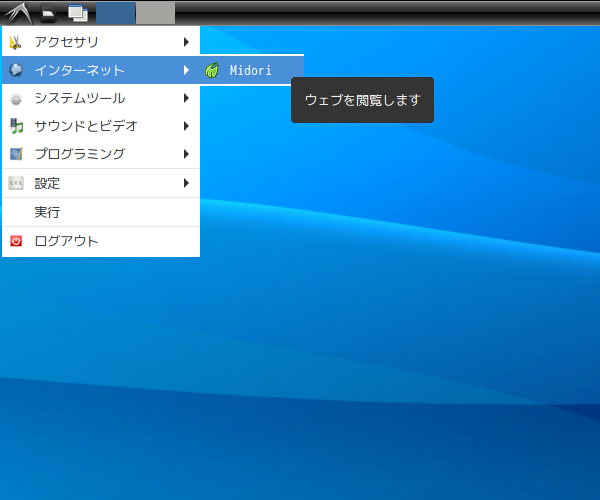Launch the file manager from the panel

[48, 13]
